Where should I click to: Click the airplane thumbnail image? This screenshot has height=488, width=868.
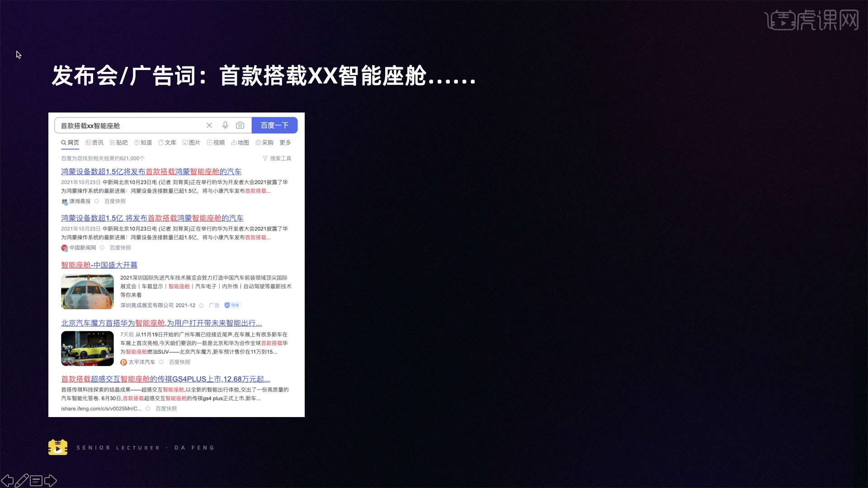click(x=87, y=292)
